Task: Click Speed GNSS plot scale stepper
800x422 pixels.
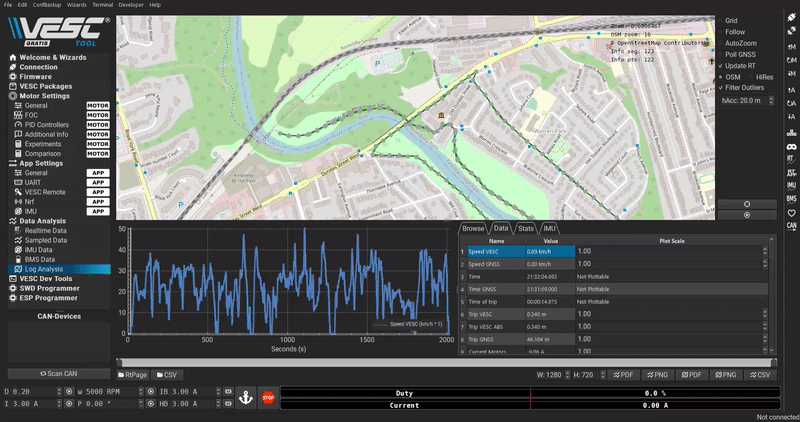Action: coord(764,264)
